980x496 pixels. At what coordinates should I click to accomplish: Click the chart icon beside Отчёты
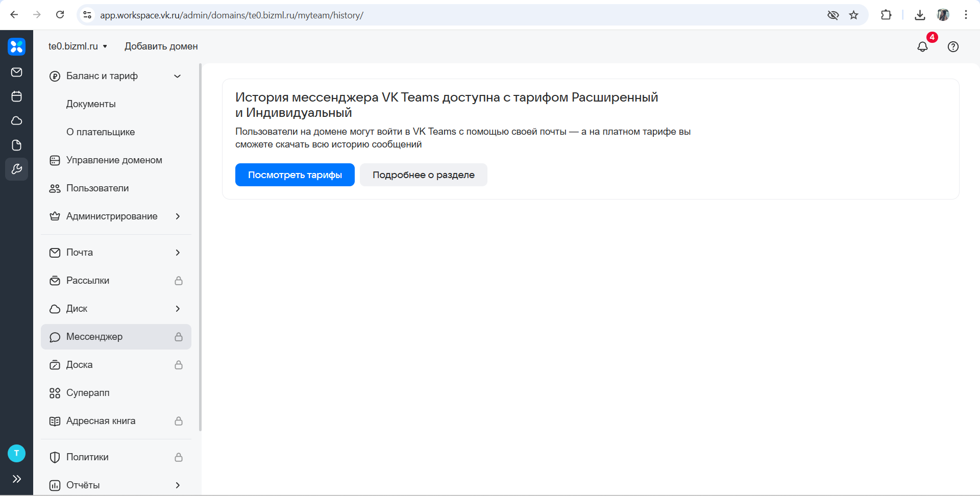tap(55, 485)
